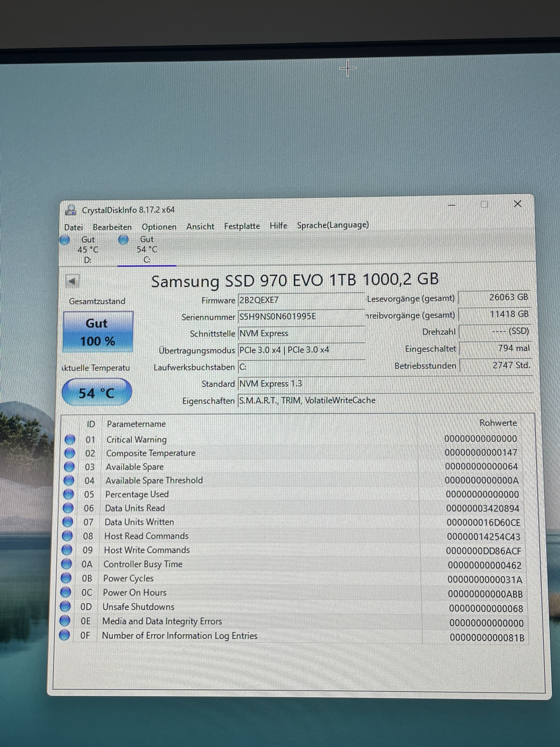560x747 pixels.
Task: Click raw value 000000000081B of Error Log Entries
Action: [x=487, y=638]
